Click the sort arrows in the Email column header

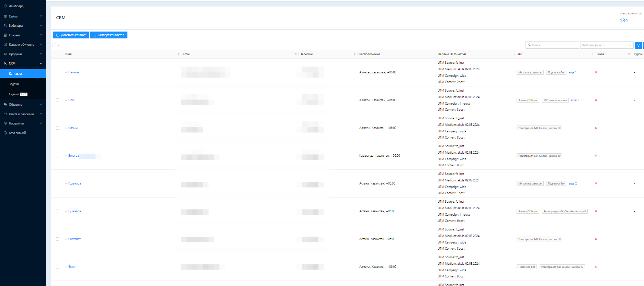point(296,54)
